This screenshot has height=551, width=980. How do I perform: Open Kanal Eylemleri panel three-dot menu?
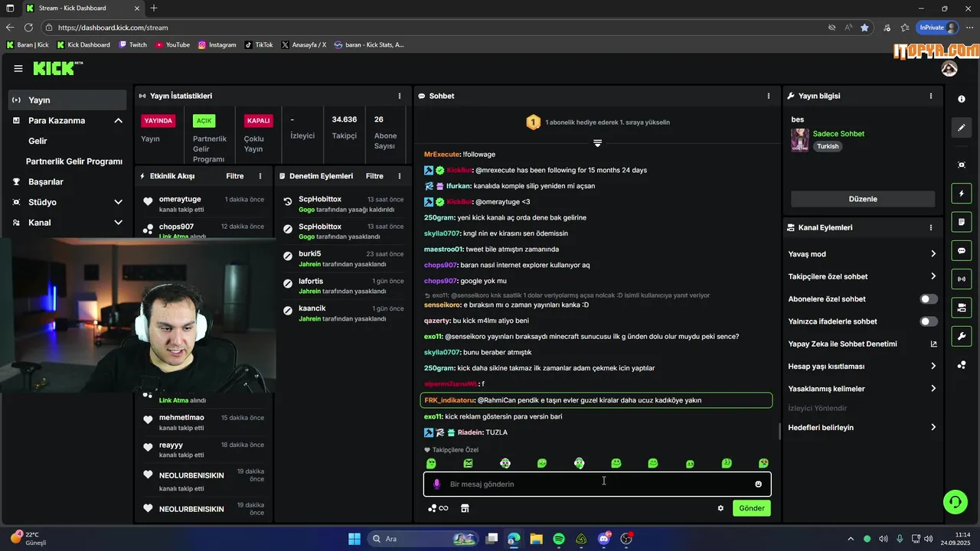click(931, 227)
